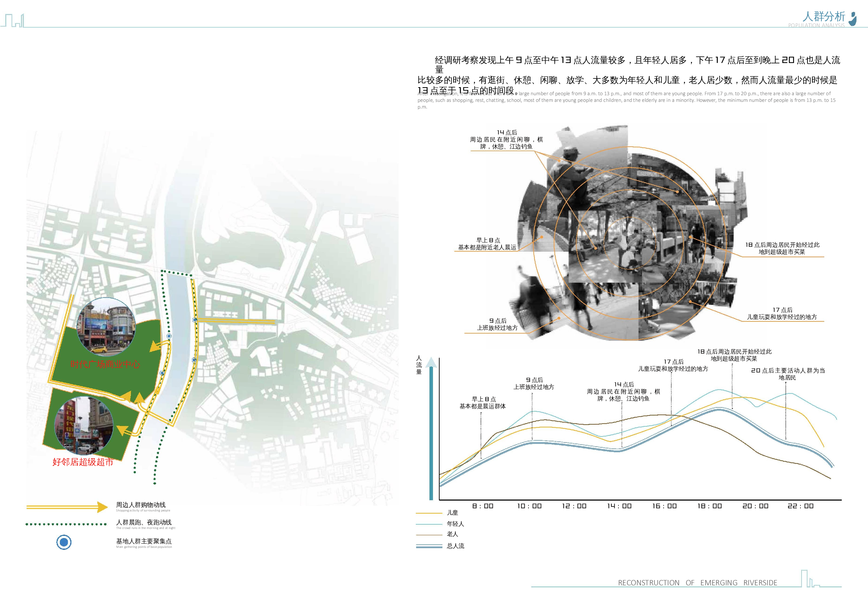
Task: Select the light blue 年轻人 legend line
Action: tap(429, 524)
